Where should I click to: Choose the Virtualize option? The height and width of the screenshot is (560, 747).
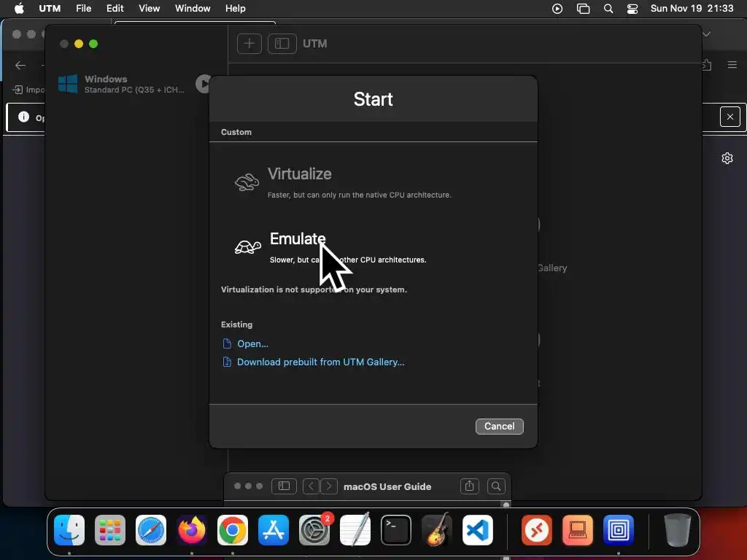(343, 182)
